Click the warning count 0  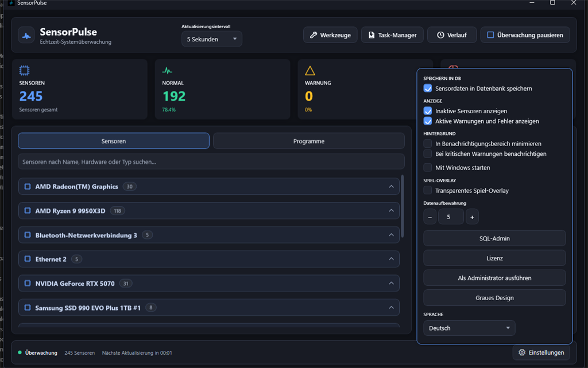click(308, 96)
